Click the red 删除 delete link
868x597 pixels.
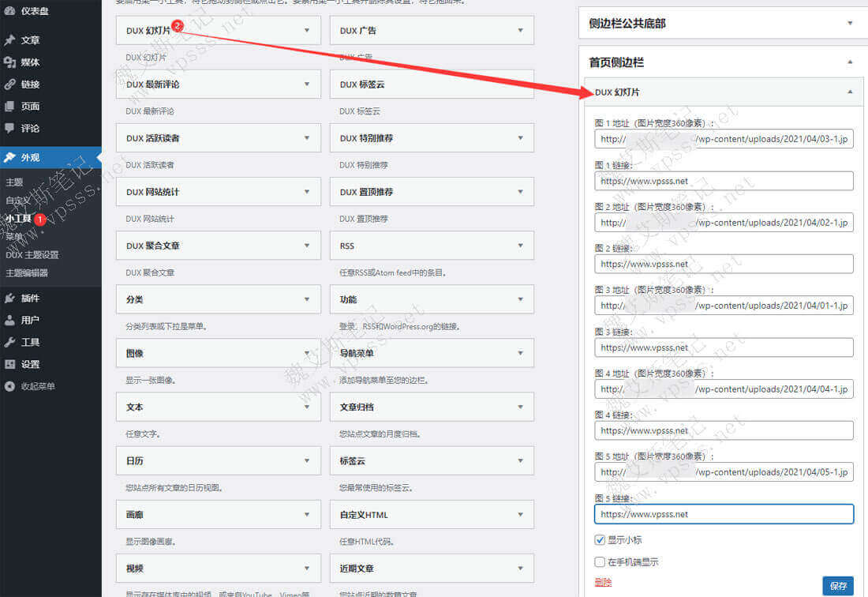[x=603, y=583]
